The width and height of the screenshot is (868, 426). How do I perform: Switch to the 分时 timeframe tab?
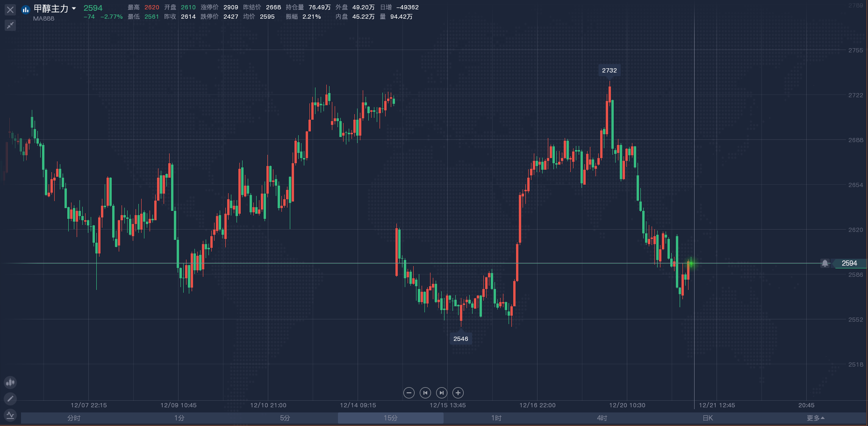[74, 418]
